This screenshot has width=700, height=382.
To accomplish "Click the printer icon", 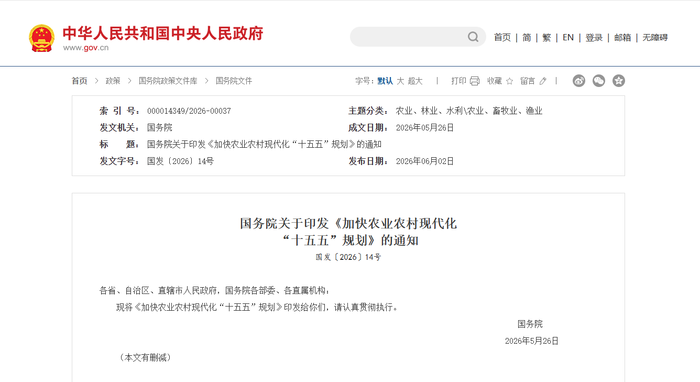I will click(475, 81).
